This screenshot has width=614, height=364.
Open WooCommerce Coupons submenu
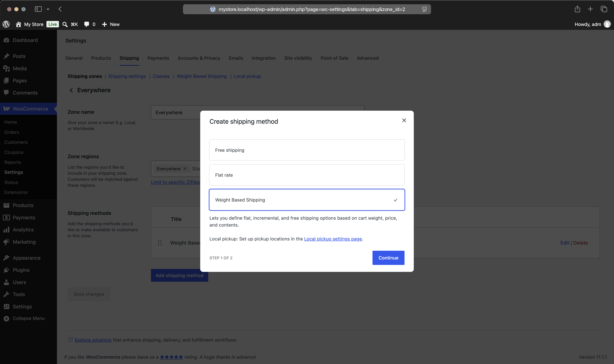click(x=14, y=152)
